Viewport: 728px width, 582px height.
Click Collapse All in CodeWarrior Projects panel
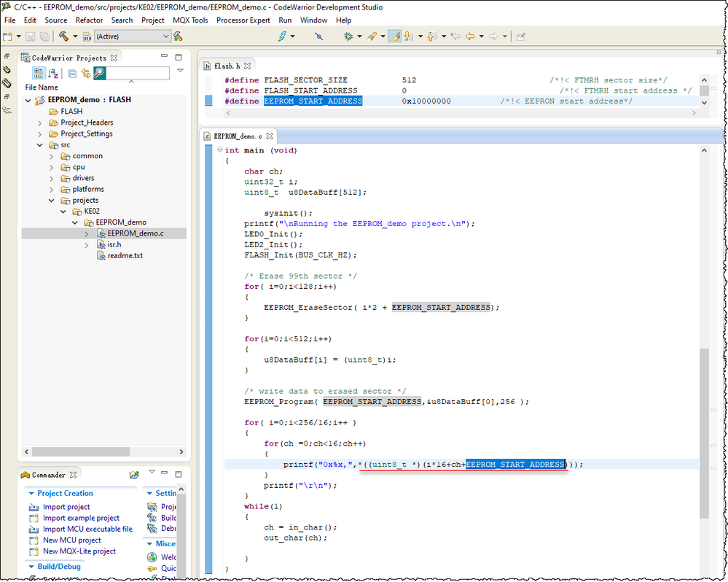pos(72,73)
